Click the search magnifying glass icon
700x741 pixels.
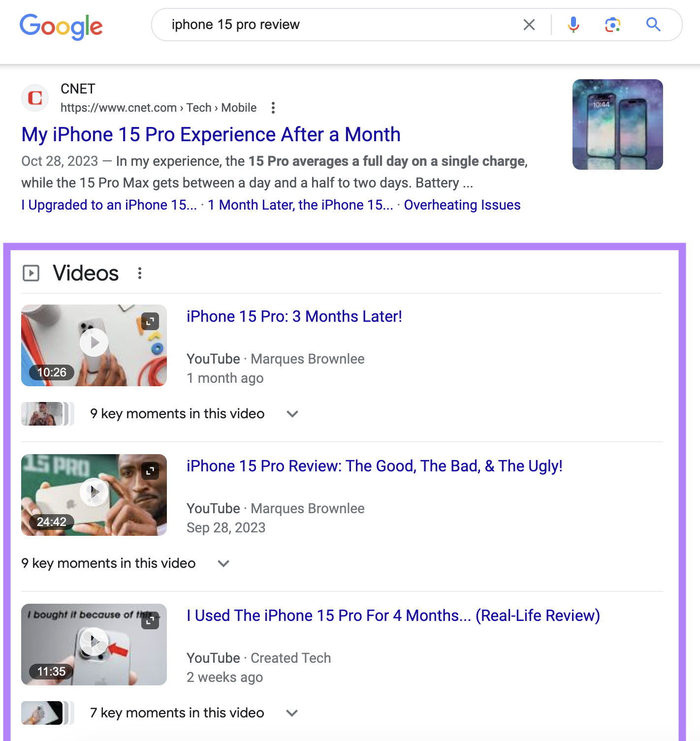(653, 24)
